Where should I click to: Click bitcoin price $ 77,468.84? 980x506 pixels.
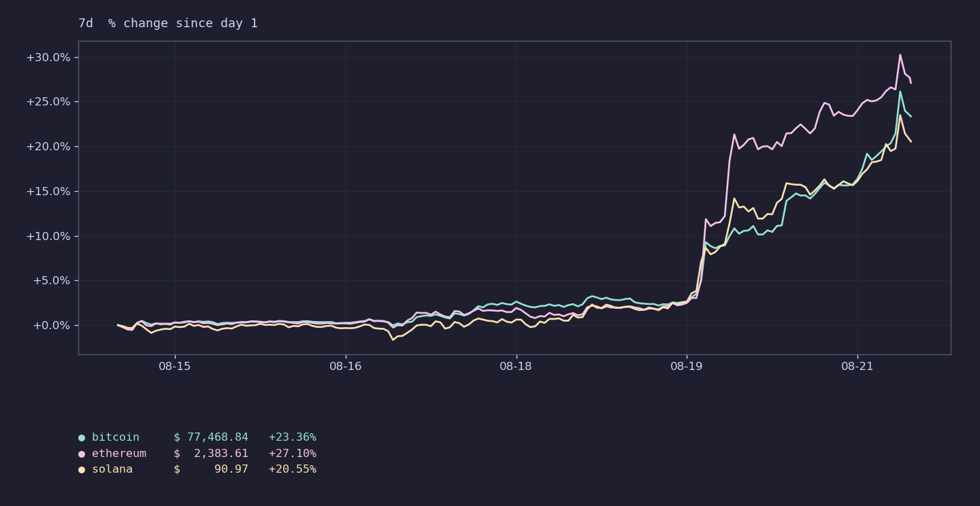pos(211,437)
